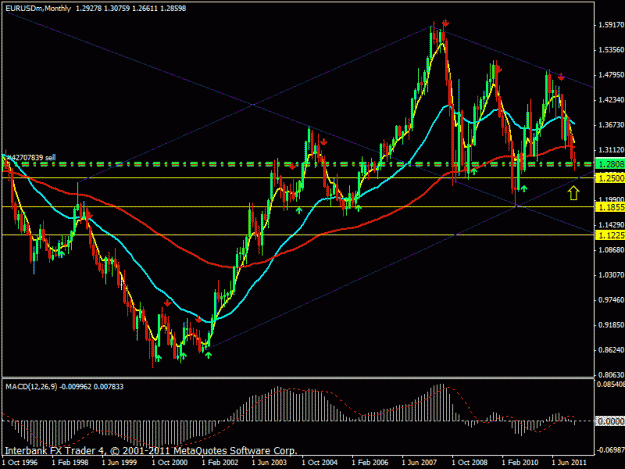Select the hollow yellow up arrow near 1.2500
The width and height of the screenshot is (625, 469).
[573, 193]
